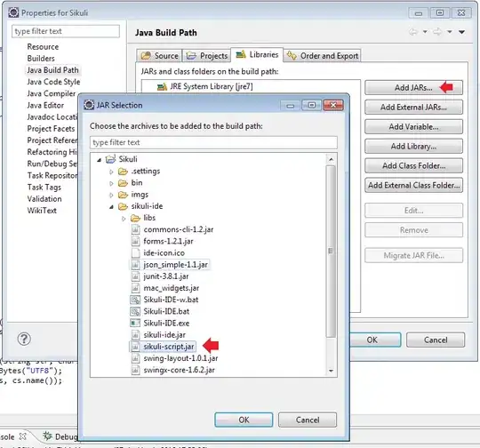
Task: Click the JAR tree scrollbar down arrow
Action: (331, 371)
